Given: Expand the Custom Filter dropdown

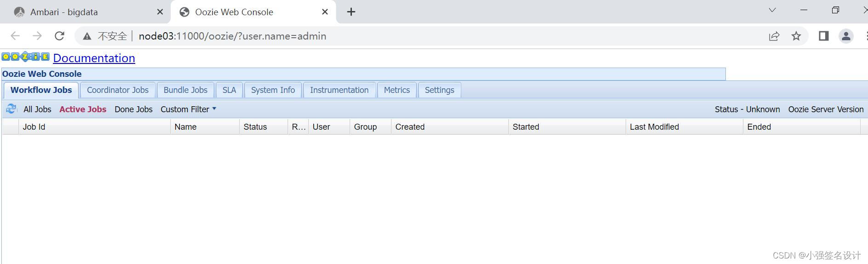Looking at the screenshot, I should click(188, 109).
